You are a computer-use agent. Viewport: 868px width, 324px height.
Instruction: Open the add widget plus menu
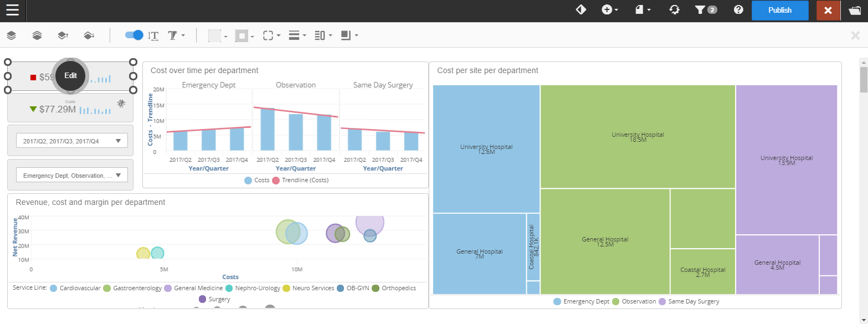[610, 10]
